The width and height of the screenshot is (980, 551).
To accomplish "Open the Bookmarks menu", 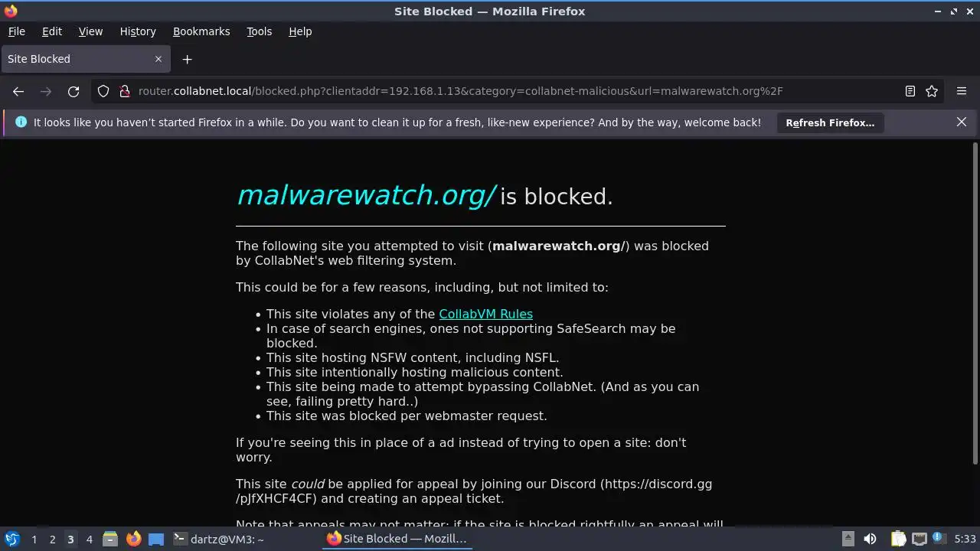I will point(201,31).
